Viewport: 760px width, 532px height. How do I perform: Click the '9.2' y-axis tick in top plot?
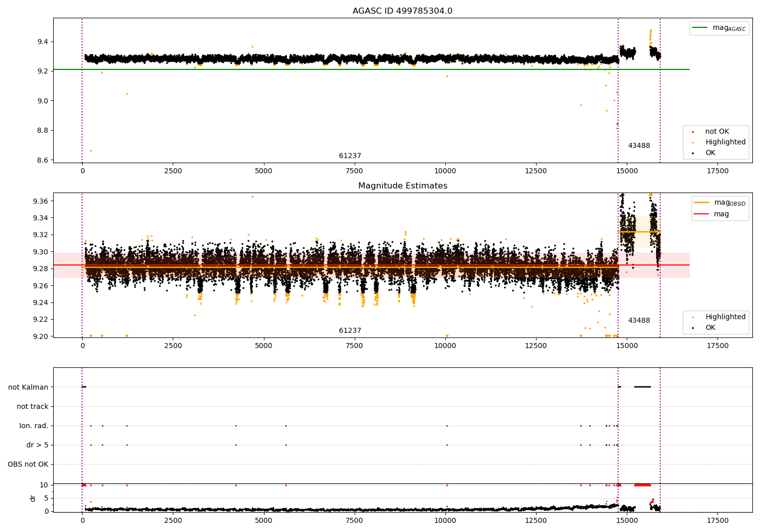click(x=43, y=71)
